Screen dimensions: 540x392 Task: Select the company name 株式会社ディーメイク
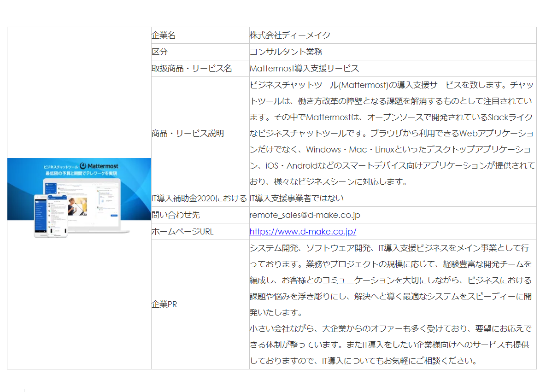pyautogui.click(x=290, y=35)
